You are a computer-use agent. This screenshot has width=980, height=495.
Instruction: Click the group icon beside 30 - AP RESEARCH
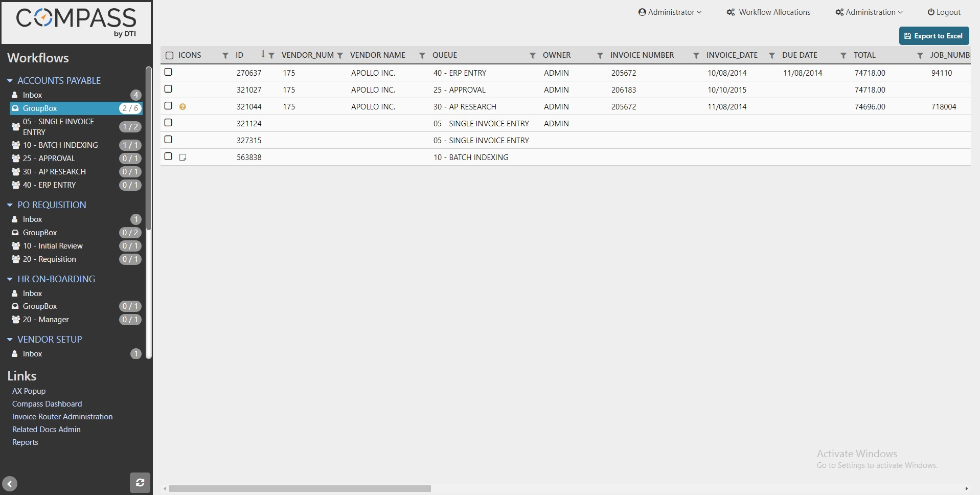tap(16, 172)
